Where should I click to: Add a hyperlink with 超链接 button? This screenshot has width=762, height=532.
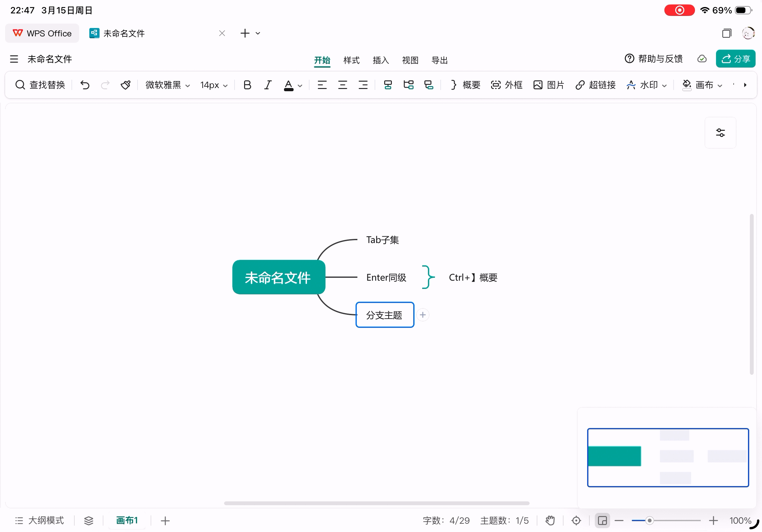[x=595, y=85]
